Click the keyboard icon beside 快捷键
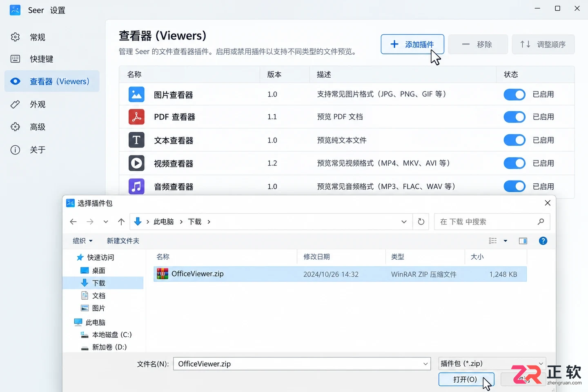This screenshot has width=588, height=392. pyautogui.click(x=15, y=59)
